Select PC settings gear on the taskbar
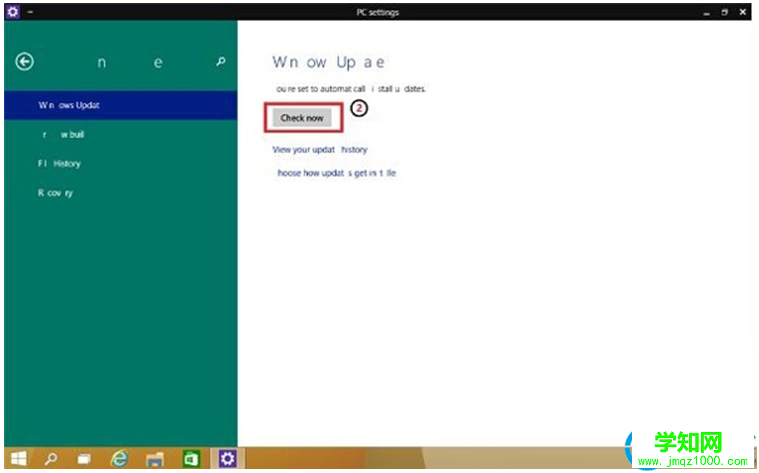The image size is (759, 473). [228, 458]
